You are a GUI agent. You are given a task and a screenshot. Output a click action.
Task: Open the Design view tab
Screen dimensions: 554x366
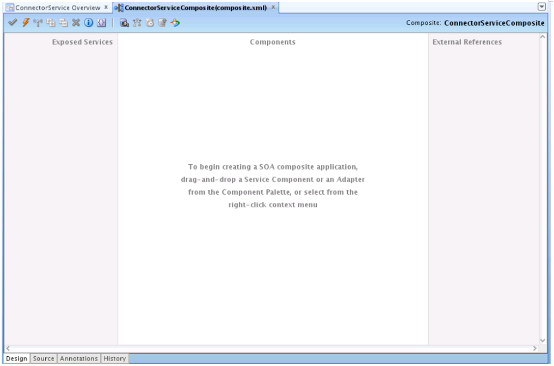tap(17, 359)
